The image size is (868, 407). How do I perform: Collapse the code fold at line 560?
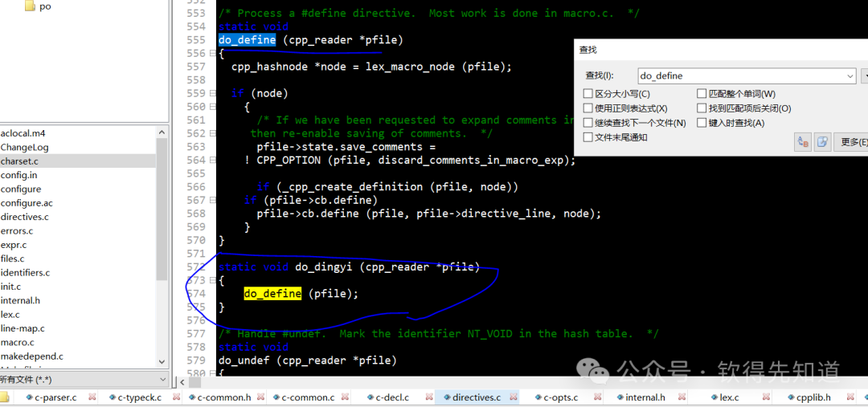pos(212,107)
